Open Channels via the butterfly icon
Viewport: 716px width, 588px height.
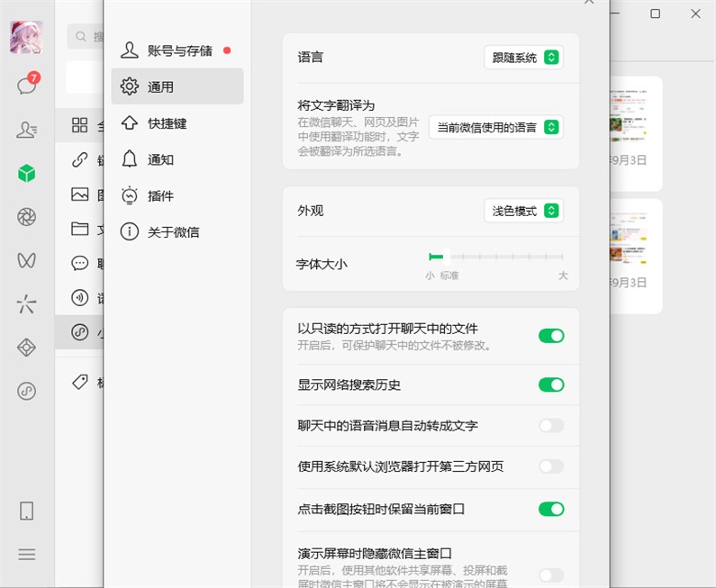[26, 260]
